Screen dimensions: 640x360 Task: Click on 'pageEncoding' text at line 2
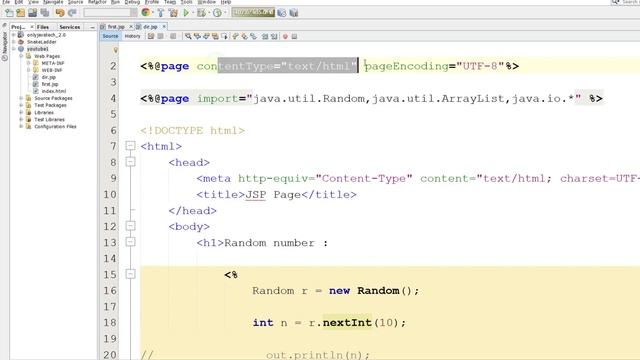coord(407,66)
